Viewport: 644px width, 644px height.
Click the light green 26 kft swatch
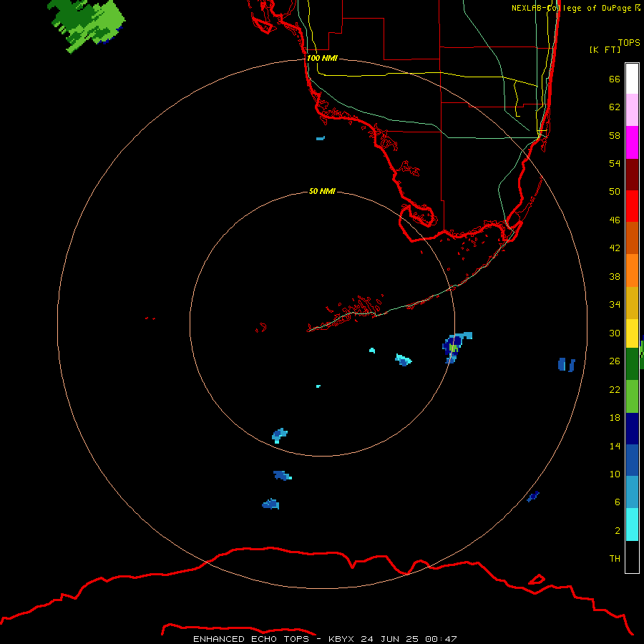coord(632,396)
